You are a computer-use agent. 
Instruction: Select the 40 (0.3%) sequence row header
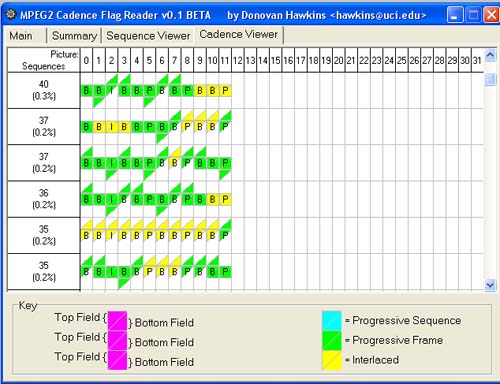[x=44, y=90]
